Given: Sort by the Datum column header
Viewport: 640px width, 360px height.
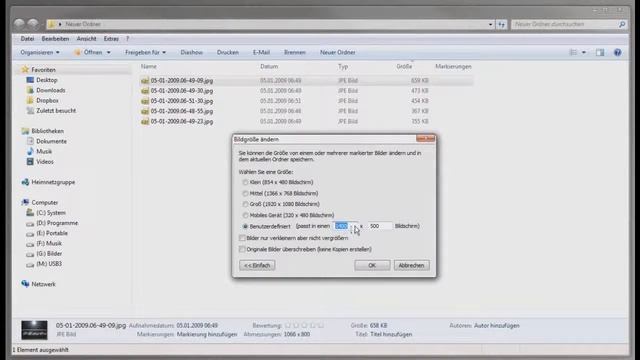Looking at the screenshot, I should click(x=269, y=67).
